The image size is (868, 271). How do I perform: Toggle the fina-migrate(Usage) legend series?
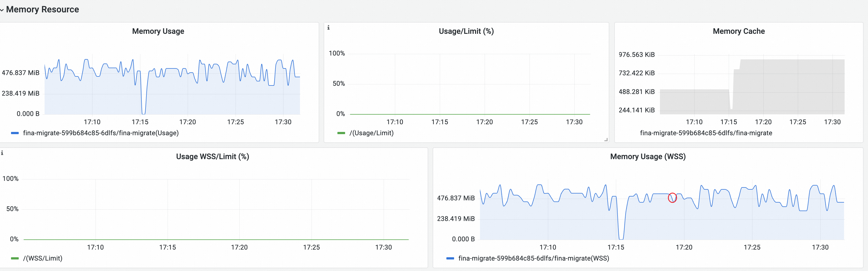coord(101,133)
